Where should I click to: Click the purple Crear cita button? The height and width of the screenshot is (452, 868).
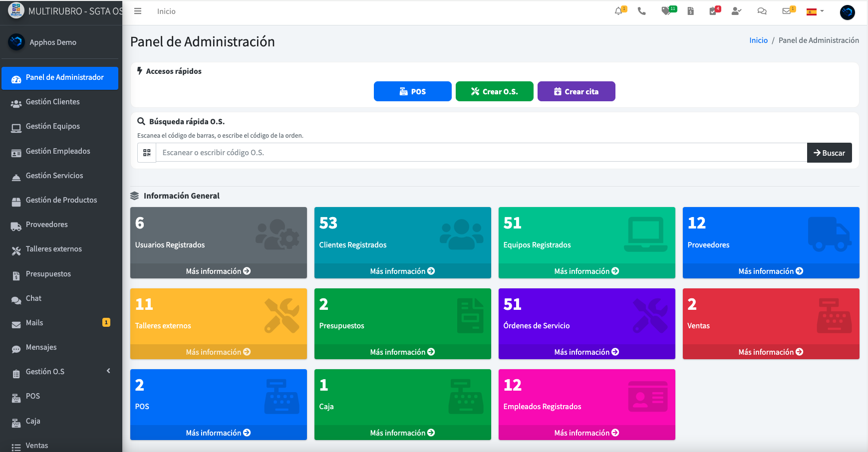click(576, 91)
